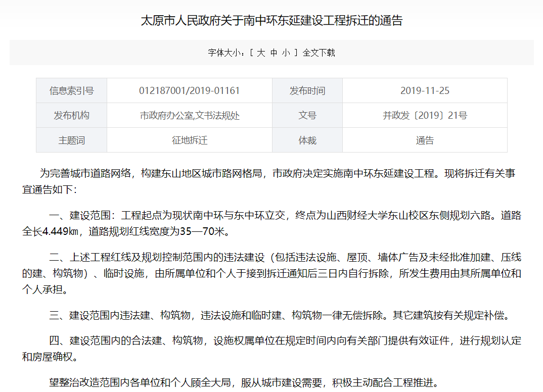Select the 文号 header cell
The height and width of the screenshot is (392, 543).
307,116
